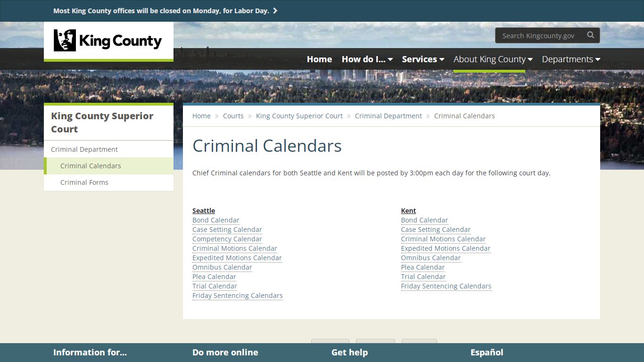This screenshot has height=362, width=644.
Task: Open Kent Case Setting Calendar
Action: pyautogui.click(x=436, y=230)
